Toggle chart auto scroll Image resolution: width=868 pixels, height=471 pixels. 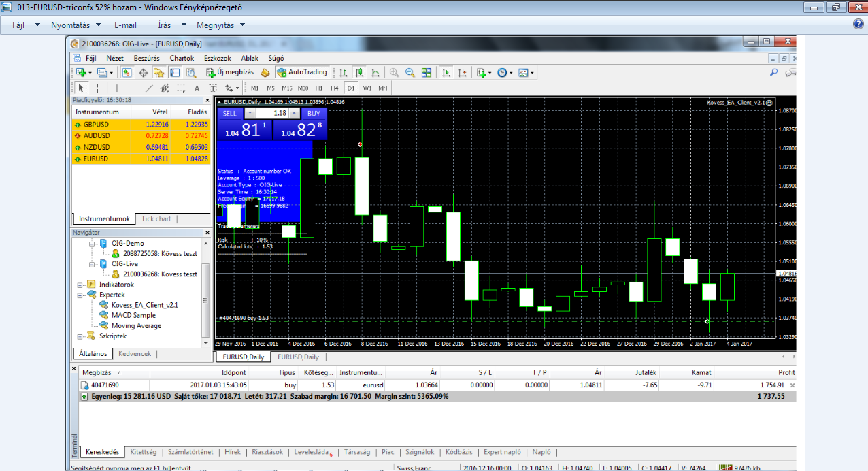point(446,72)
